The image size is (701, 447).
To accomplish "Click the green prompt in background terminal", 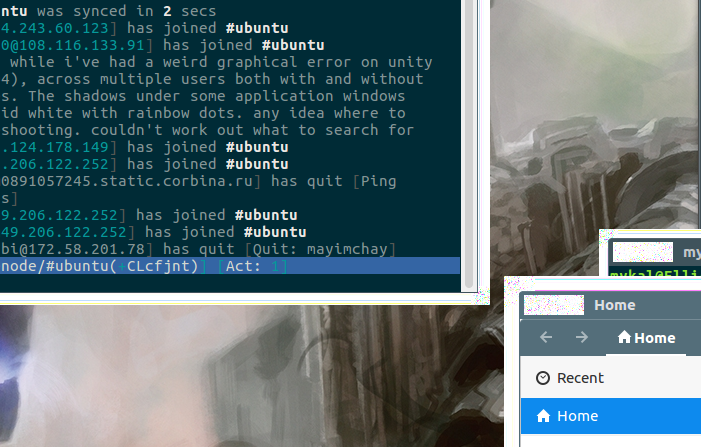I will (x=655, y=274).
